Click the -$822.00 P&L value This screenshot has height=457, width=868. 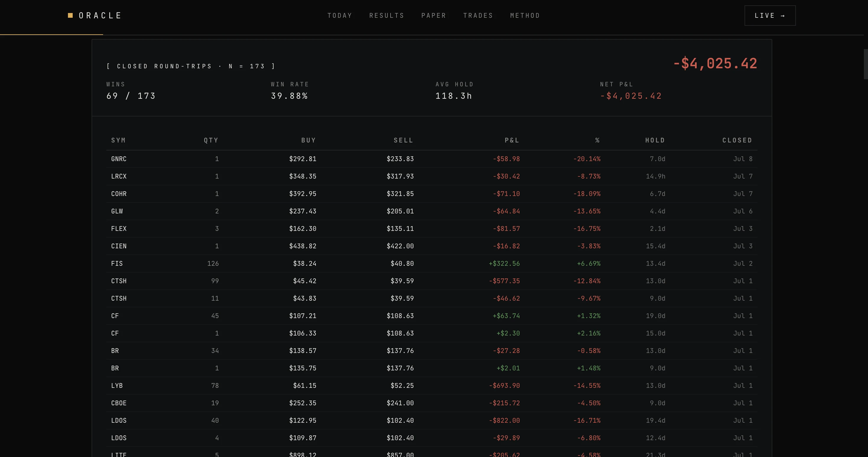[x=504, y=421]
